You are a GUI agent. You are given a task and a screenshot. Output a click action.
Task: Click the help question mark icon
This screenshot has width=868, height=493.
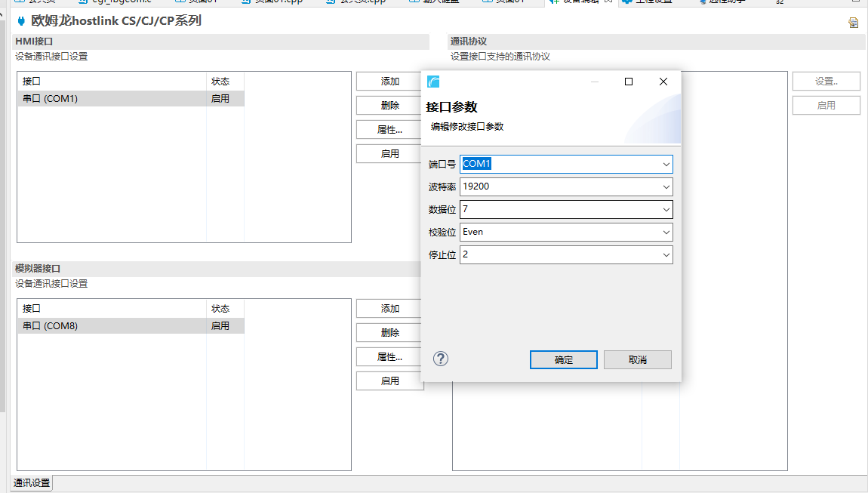pos(441,359)
